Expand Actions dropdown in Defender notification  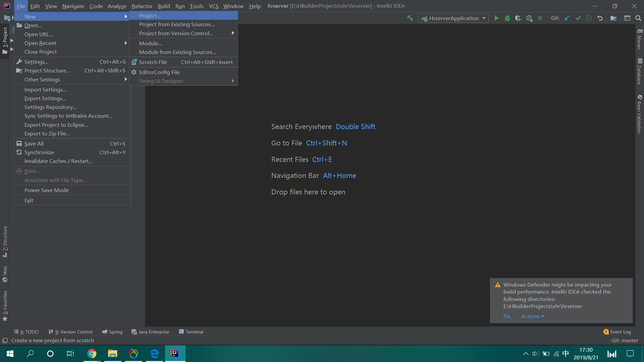pos(532,316)
